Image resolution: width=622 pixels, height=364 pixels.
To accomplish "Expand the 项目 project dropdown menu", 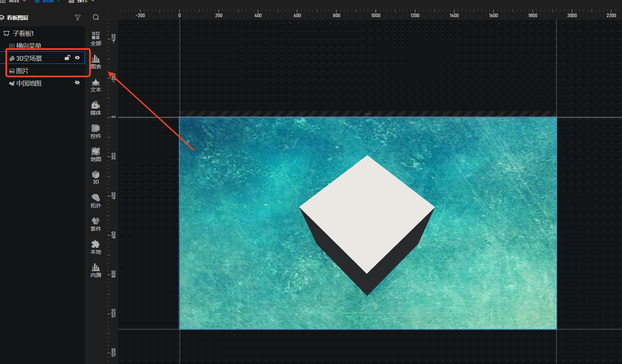I will 17,1.
